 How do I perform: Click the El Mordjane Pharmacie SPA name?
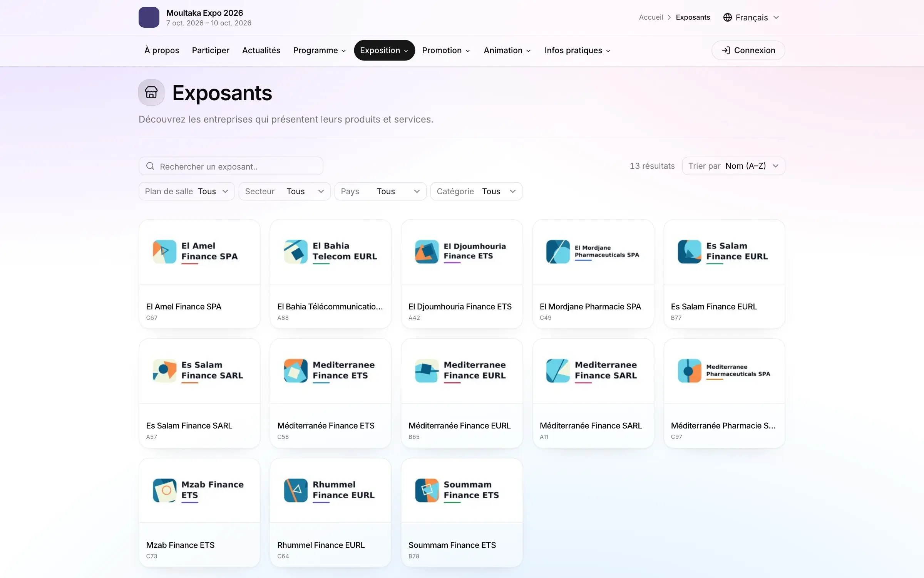click(x=590, y=307)
